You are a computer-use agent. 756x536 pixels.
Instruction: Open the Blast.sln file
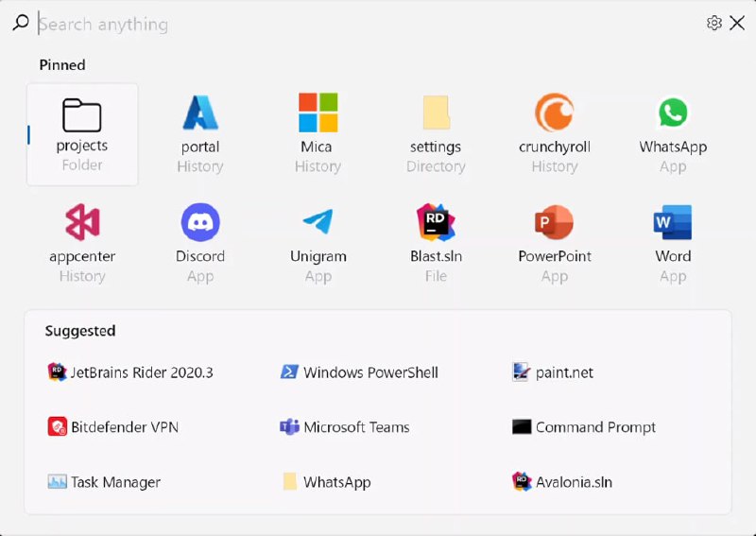[x=436, y=243]
